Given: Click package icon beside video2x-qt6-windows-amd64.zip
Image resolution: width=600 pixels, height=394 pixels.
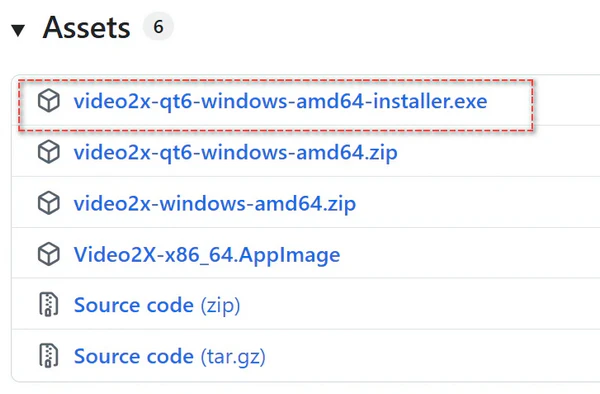Looking at the screenshot, I should pyautogui.click(x=49, y=152).
